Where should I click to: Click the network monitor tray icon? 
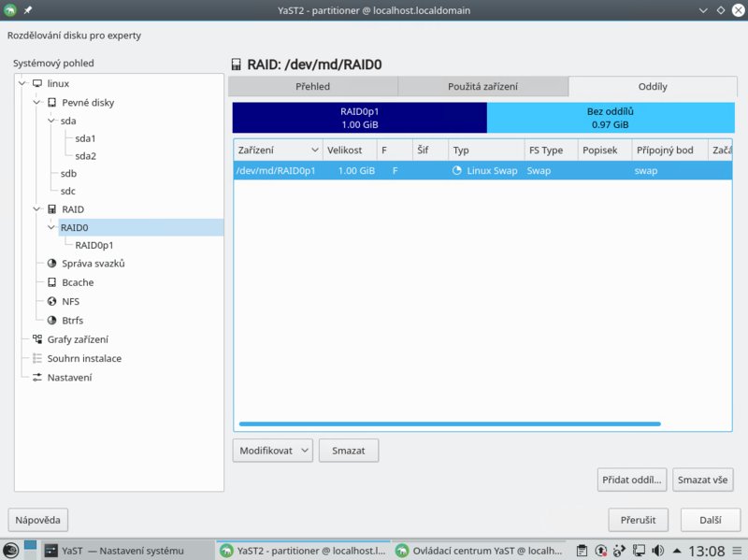click(639, 551)
